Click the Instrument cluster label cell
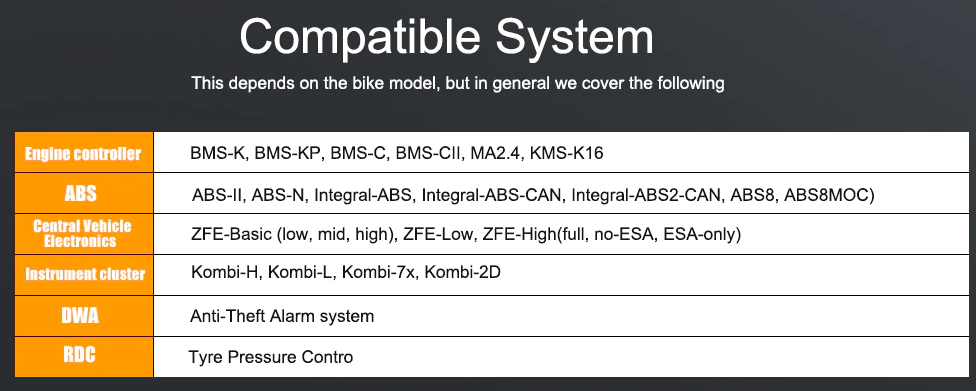This screenshot has width=976, height=391. point(83,275)
